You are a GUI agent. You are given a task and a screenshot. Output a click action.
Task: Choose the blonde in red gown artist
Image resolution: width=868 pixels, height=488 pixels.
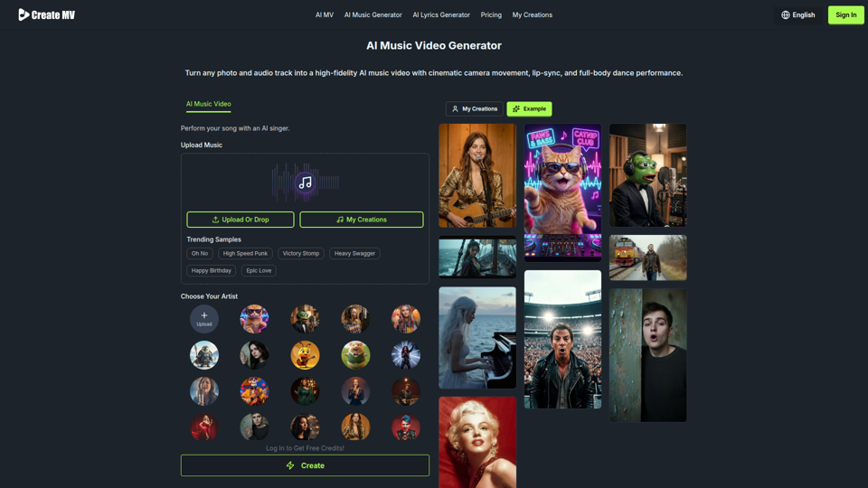204,427
